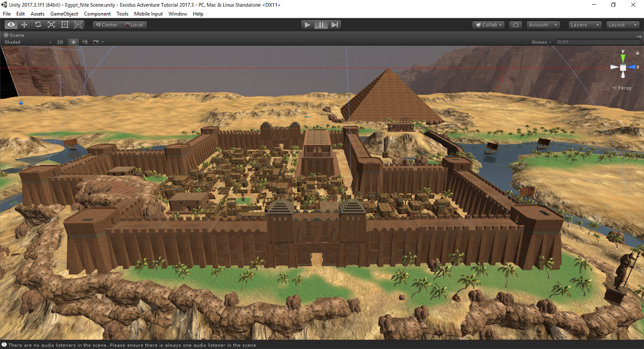Open Unity cloud services
644x349 pixels.
[516, 25]
